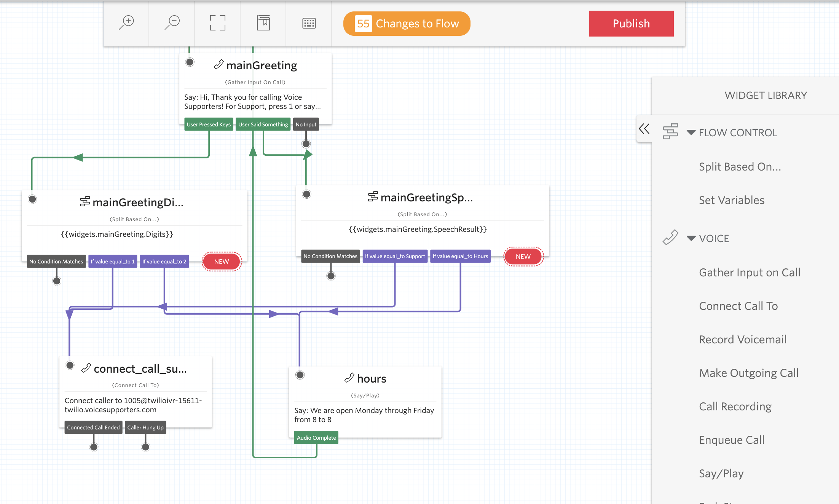Open the bookmark guide icon in toolbar

point(263,23)
